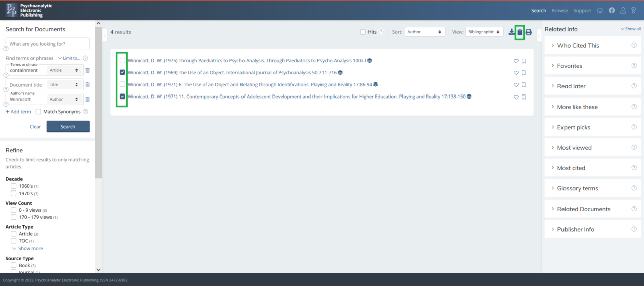644x286 pixels.
Task: Download the results list with download icon
Action: click(x=512, y=32)
